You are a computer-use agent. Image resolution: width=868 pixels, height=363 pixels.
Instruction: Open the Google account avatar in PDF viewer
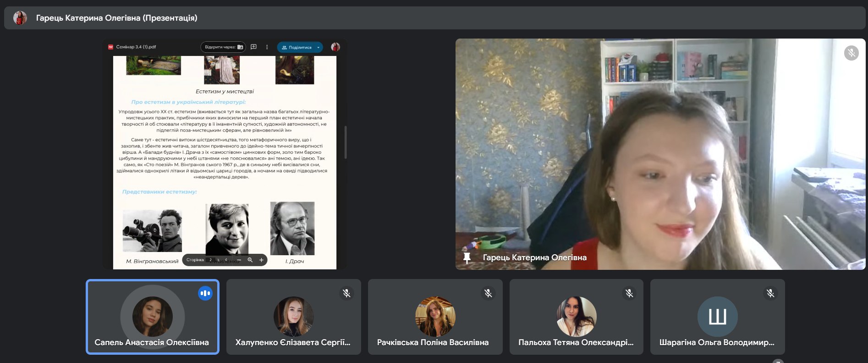coord(335,47)
